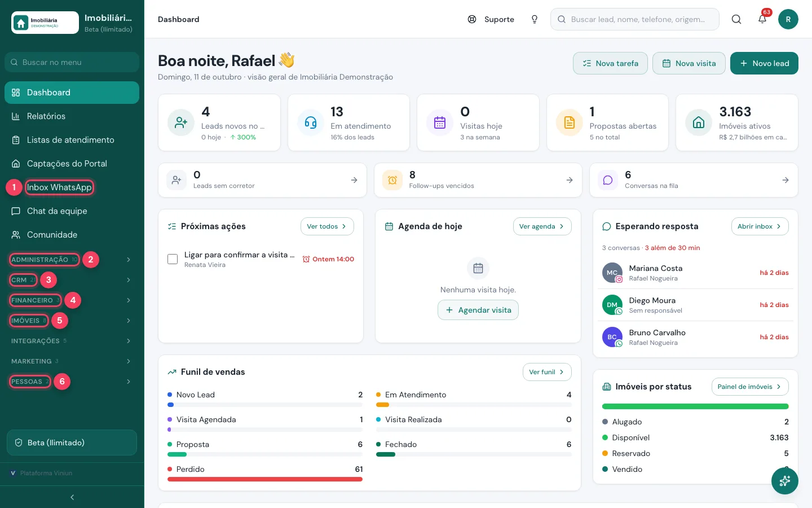This screenshot has height=508, width=812.
Task: Open the Suporte link in header
Action: 491,19
